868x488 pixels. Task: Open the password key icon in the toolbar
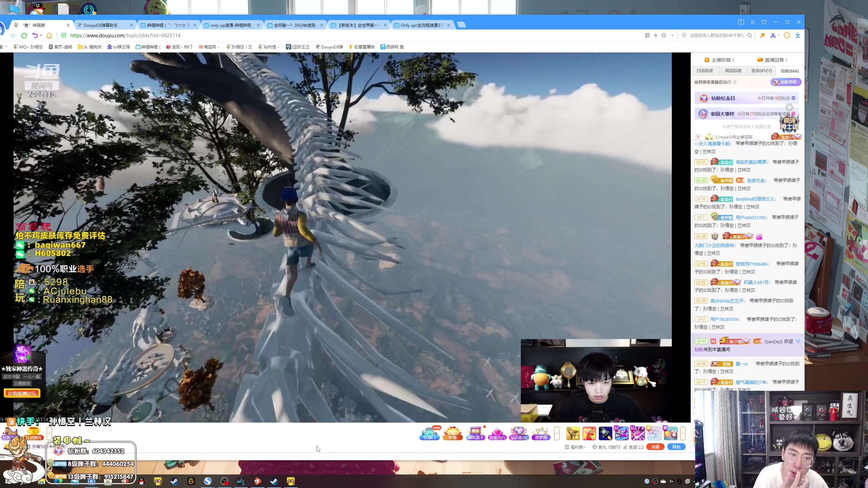(x=762, y=35)
